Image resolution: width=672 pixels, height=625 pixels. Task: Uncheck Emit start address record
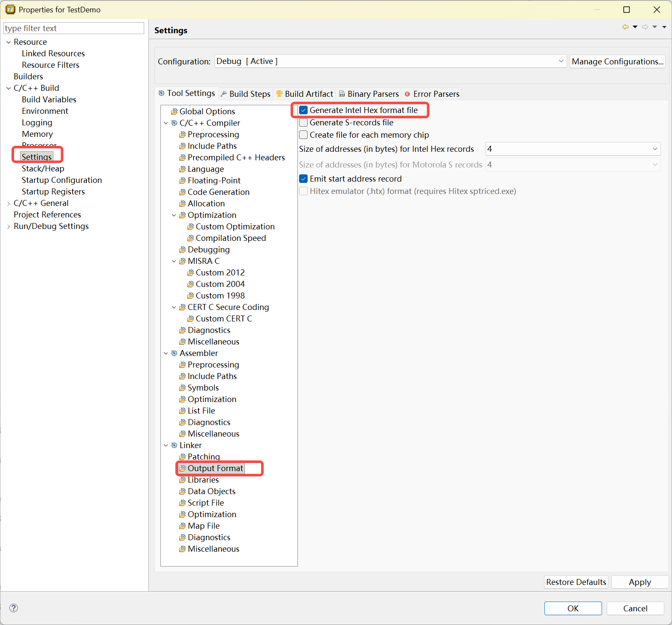click(303, 179)
